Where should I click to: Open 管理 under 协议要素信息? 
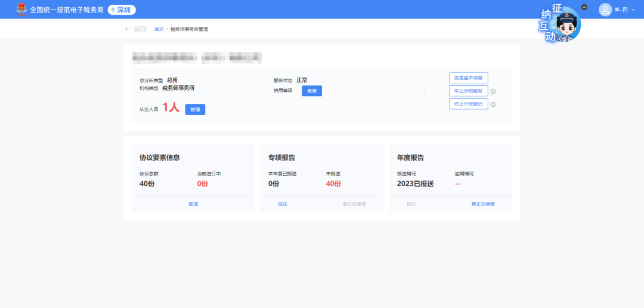tap(193, 204)
